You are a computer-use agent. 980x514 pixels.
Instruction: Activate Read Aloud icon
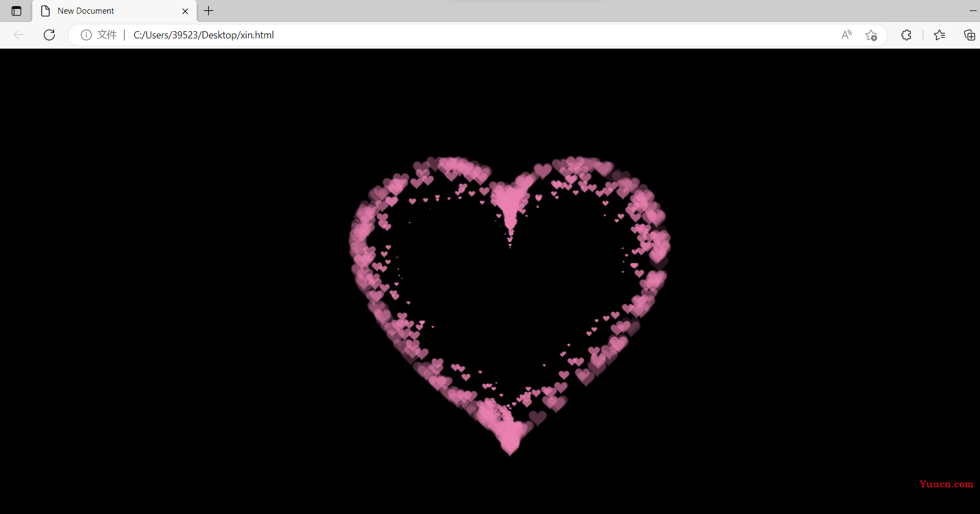(x=846, y=35)
